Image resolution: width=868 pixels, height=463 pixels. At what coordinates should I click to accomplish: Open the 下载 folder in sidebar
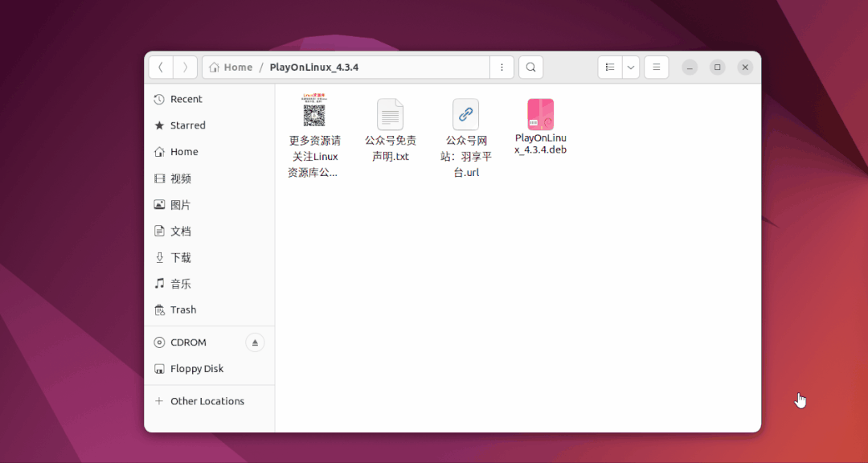click(x=209, y=257)
